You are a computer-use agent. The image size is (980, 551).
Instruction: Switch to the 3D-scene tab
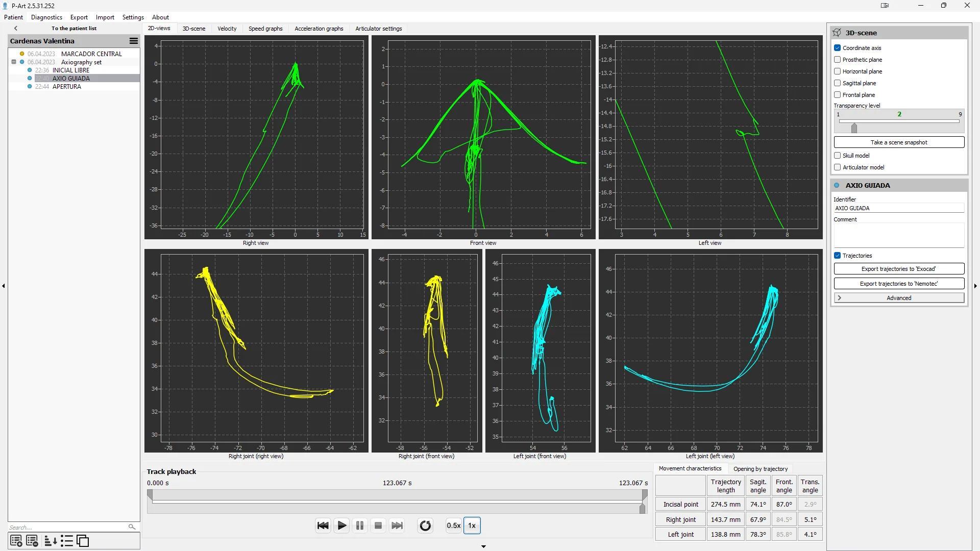[194, 29]
